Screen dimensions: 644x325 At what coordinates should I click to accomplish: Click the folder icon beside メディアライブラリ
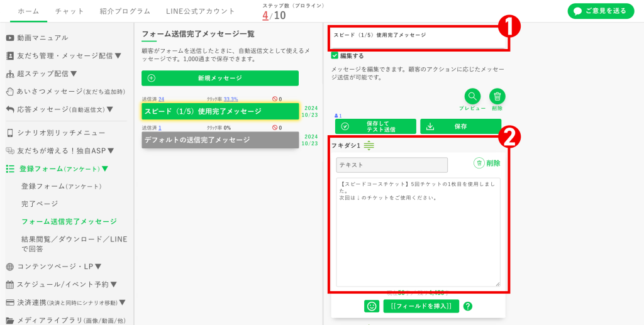(x=10, y=321)
